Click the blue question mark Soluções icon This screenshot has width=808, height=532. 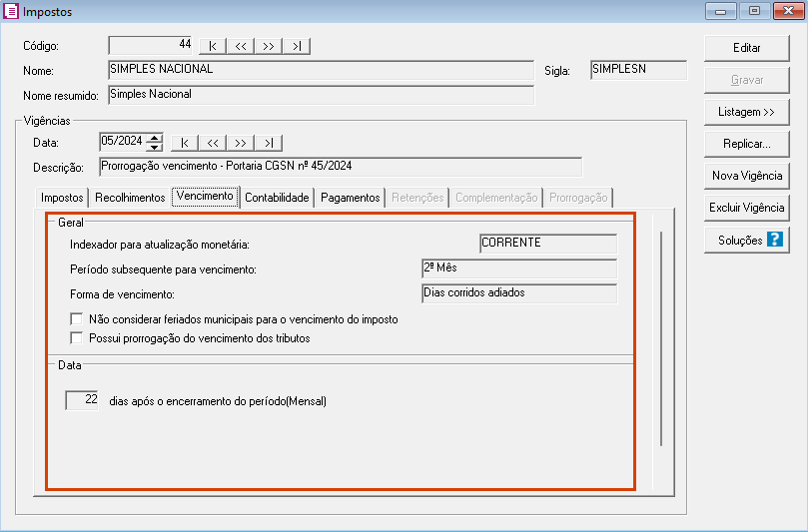(774, 239)
